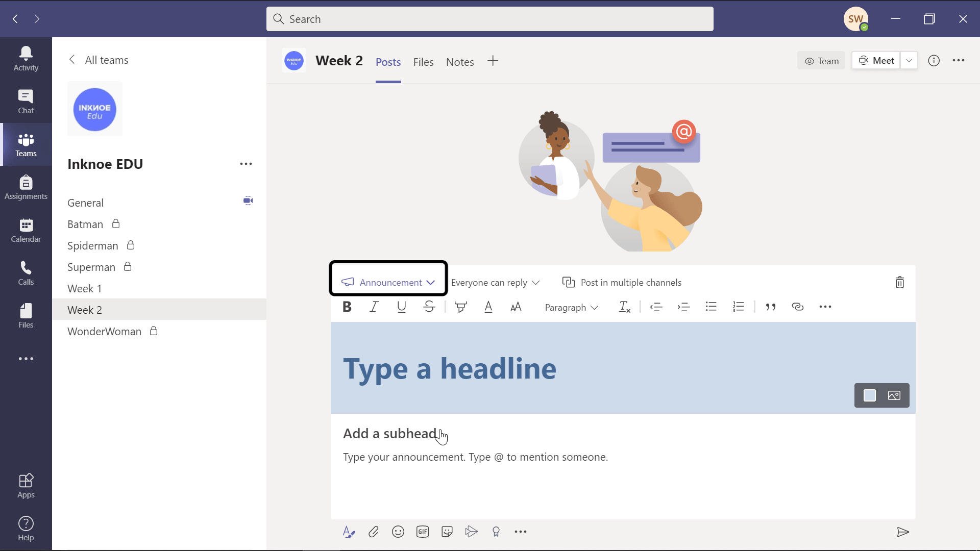Click the Week 1 channel in sidebar
The image size is (980, 551).
click(x=84, y=288)
